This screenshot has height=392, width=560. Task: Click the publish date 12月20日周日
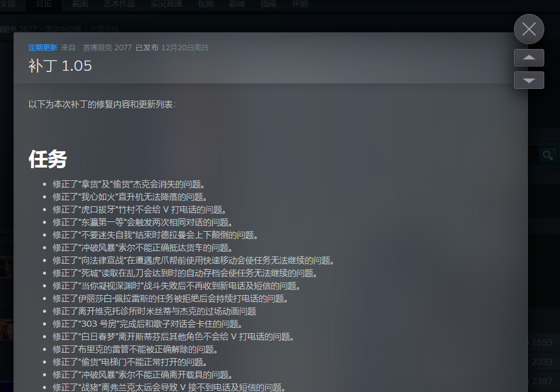pyautogui.click(x=185, y=47)
